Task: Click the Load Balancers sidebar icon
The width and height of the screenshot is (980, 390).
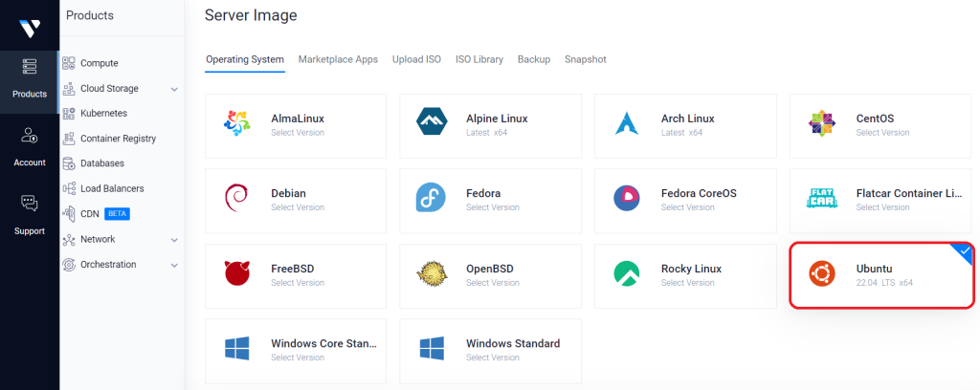Action: [69, 188]
